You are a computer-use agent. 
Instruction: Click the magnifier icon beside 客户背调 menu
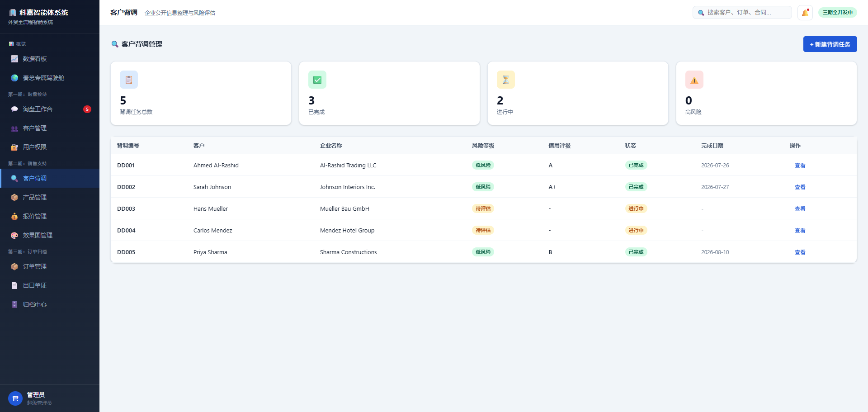click(14, 178)
